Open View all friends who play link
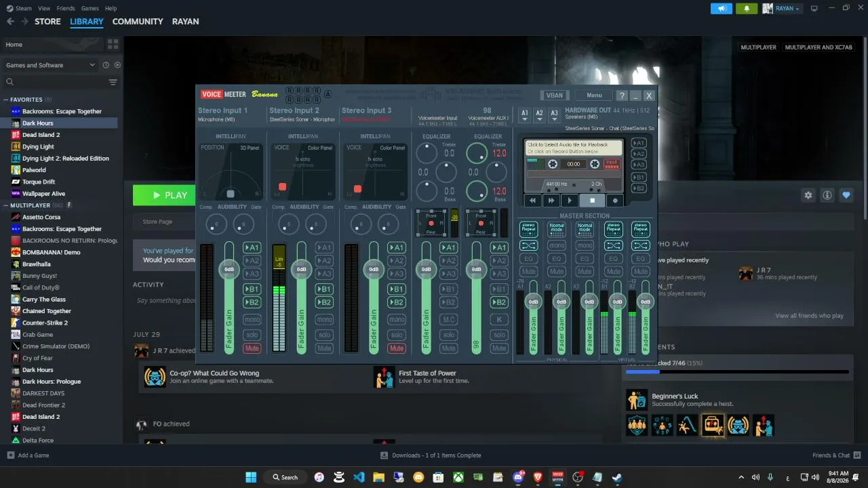This screenshot has width=868, height=488. (809, 316)
